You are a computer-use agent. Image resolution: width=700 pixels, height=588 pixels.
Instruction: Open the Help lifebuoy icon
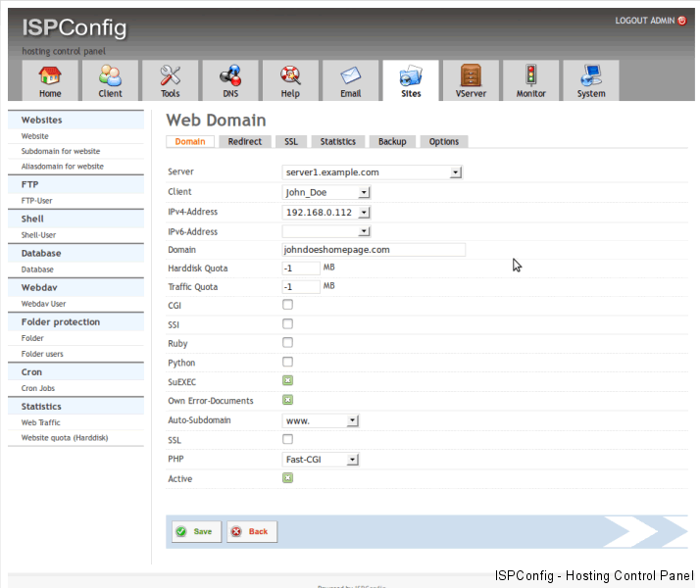[x=290, y=77]
